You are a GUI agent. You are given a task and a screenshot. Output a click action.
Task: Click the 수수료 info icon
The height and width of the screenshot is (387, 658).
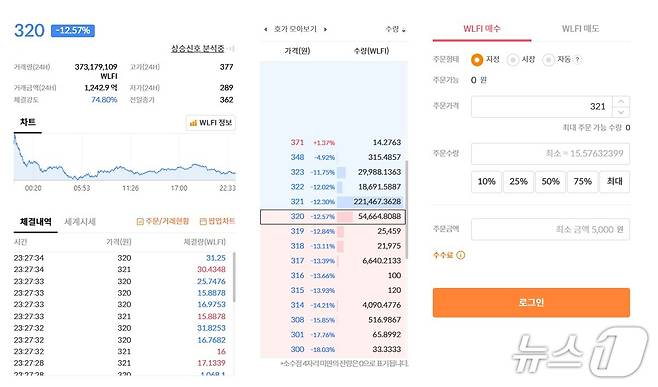[x=460, y=255]
